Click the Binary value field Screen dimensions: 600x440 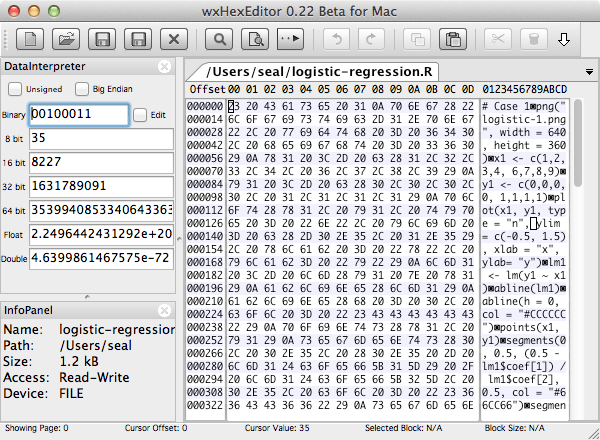pos(79,114)
